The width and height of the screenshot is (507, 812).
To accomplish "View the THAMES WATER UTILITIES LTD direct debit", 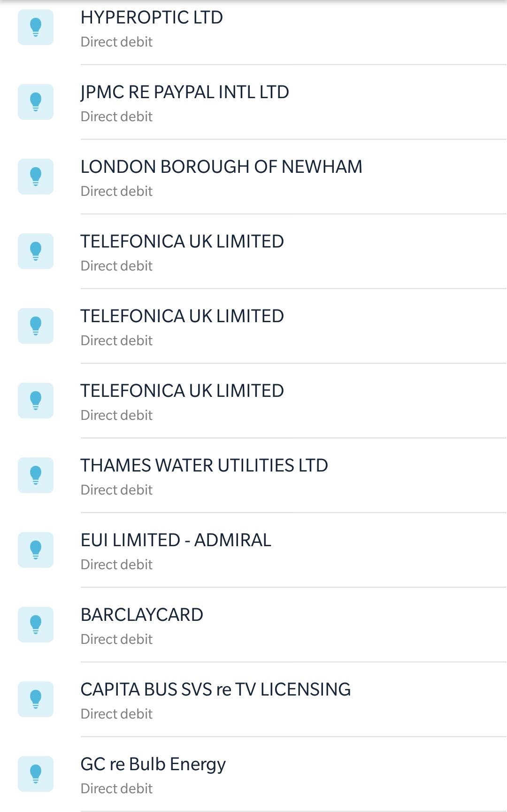I will click(x=204, y=466).
